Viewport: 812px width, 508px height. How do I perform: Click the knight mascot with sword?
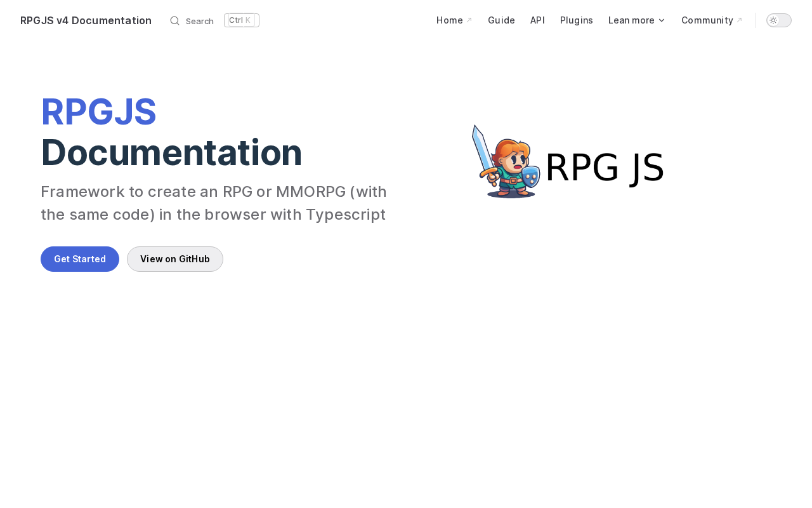pyautogui.click(x=506, y=162)
